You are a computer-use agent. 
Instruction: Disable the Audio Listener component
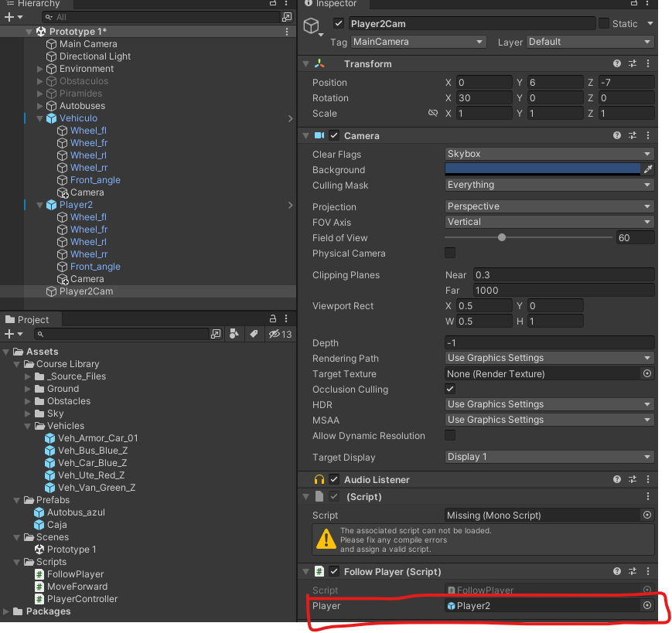[334, 480]
